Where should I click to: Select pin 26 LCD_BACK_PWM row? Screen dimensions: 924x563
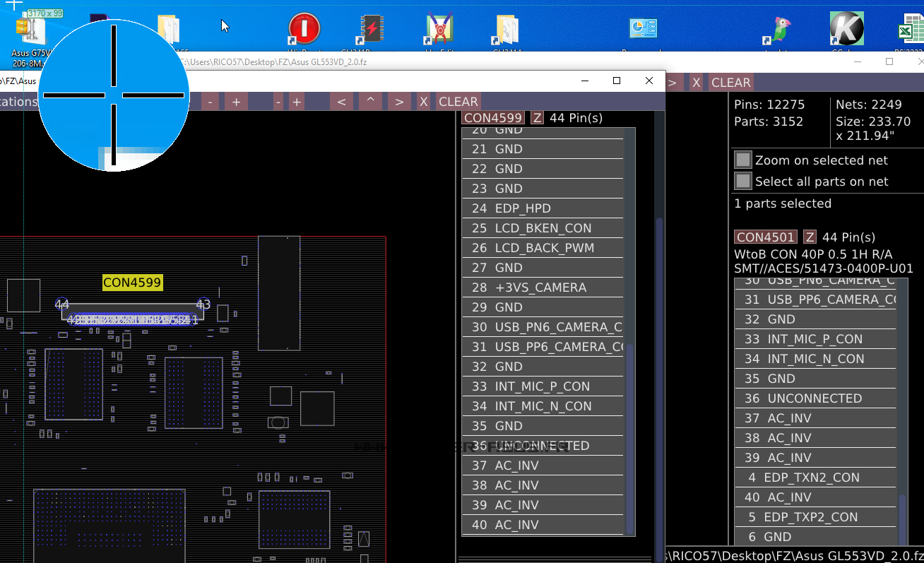click(x=543, y=248)
